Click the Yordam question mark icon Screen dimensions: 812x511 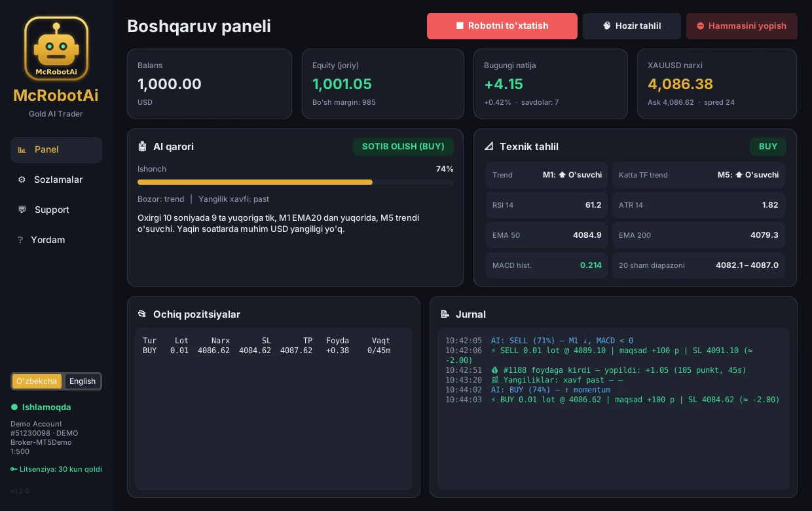20,240
